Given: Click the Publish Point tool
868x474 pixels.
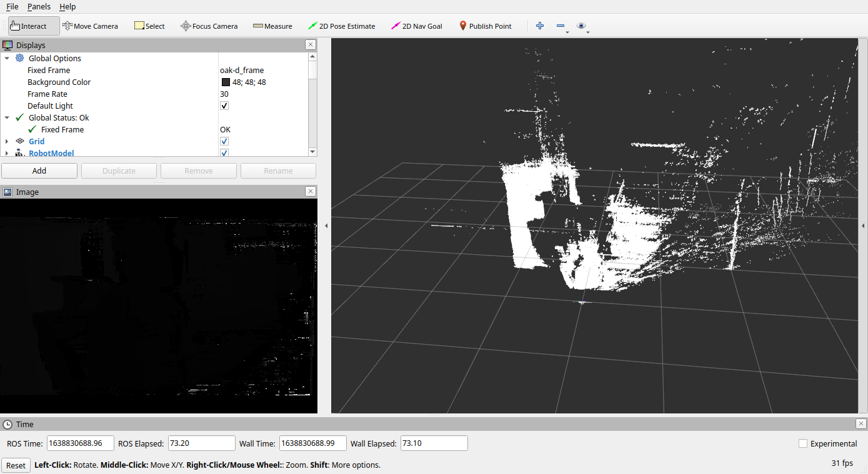Looking at the screenshot, I should coord(485,26).
